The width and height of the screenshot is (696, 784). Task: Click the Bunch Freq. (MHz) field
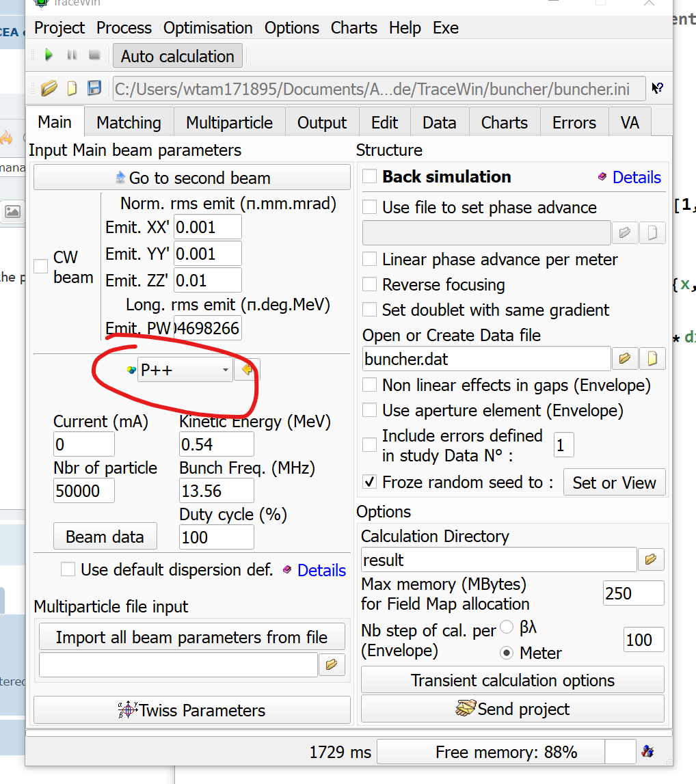point(217,491)
